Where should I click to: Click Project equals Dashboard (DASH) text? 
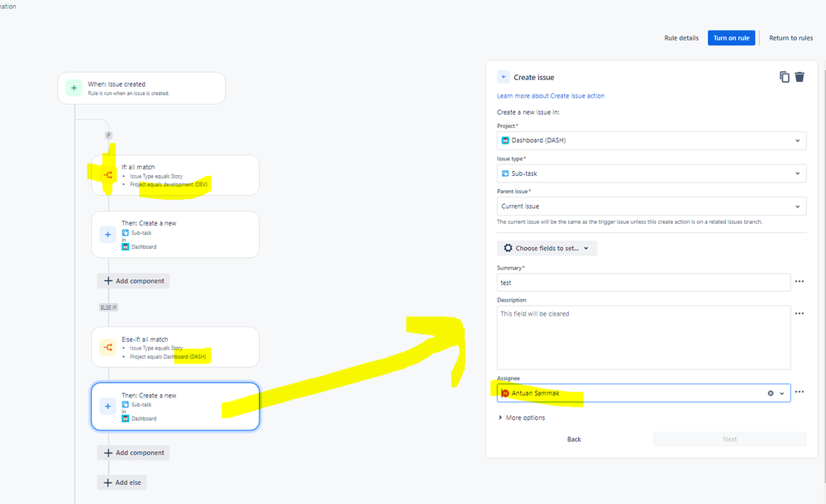click(x=168, y=357)
